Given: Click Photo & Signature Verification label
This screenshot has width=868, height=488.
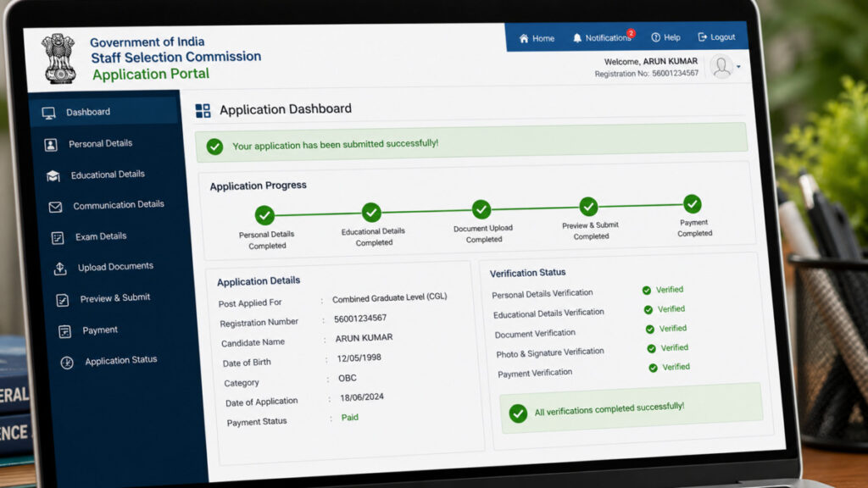Looking at the screenshot, I should coord(549,353).
